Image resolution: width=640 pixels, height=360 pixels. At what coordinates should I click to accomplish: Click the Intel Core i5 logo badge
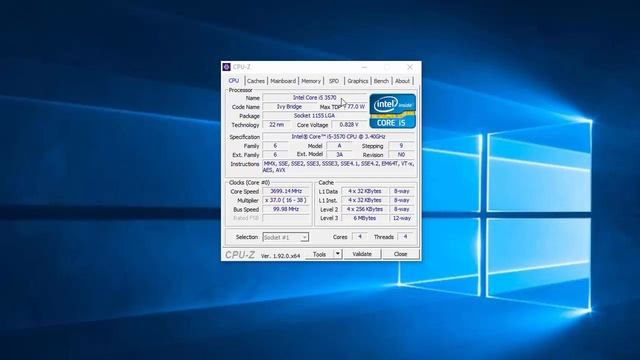[393, 111]
